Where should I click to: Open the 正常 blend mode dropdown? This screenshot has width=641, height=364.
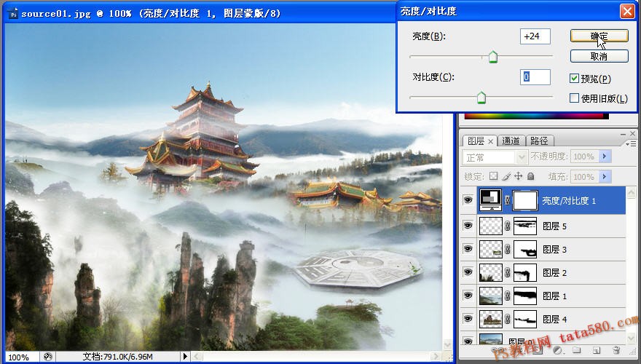(x=522, y=157)
